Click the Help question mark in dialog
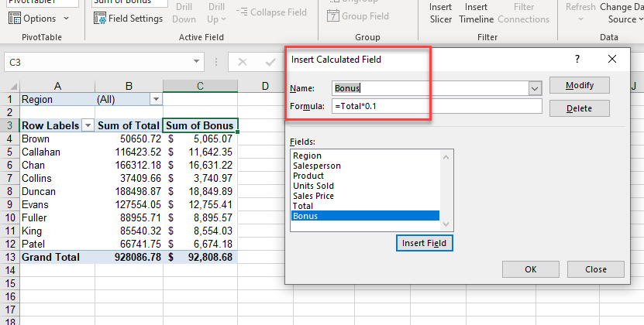644x325 pixels. pyautogui.click(x=577, y=59)
